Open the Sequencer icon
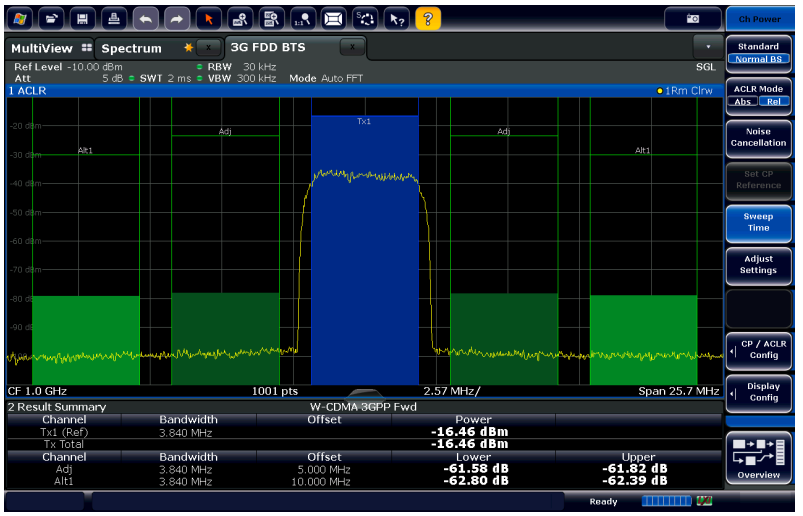The image size is (803, 516). 365,19
